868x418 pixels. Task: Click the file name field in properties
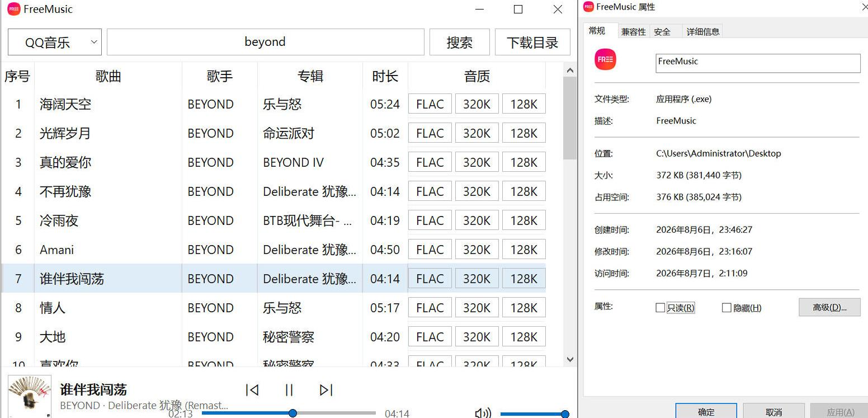[758, 63]
